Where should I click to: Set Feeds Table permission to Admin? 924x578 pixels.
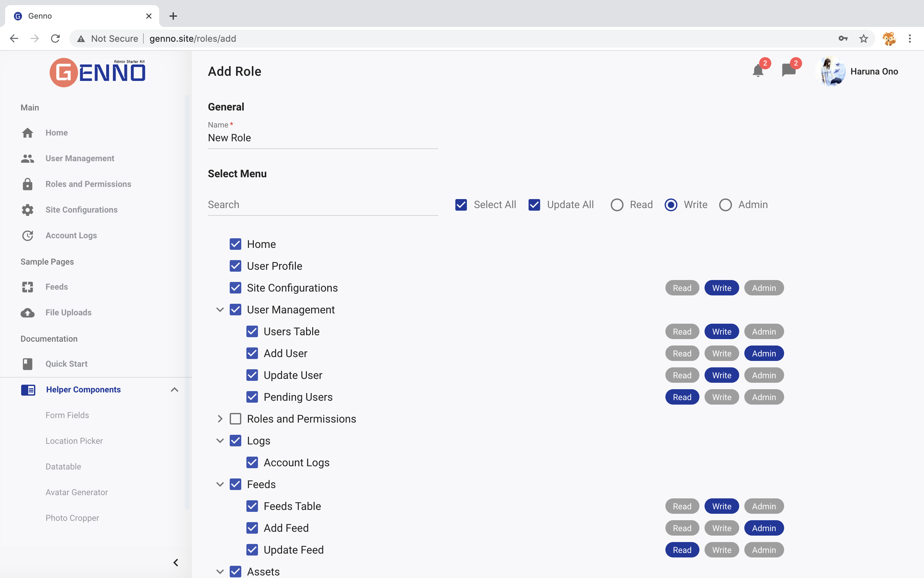[x=764, y=506]
